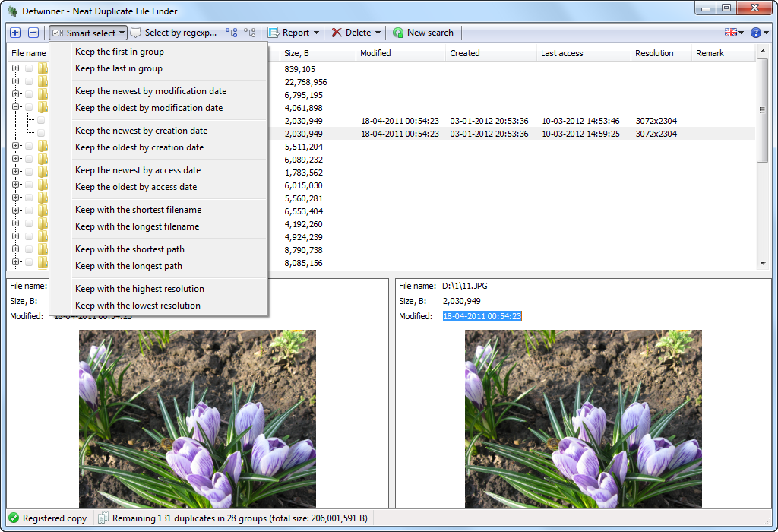Click the gray tree-structure icon before Report
778x532 pixels.
pos(249,33)
